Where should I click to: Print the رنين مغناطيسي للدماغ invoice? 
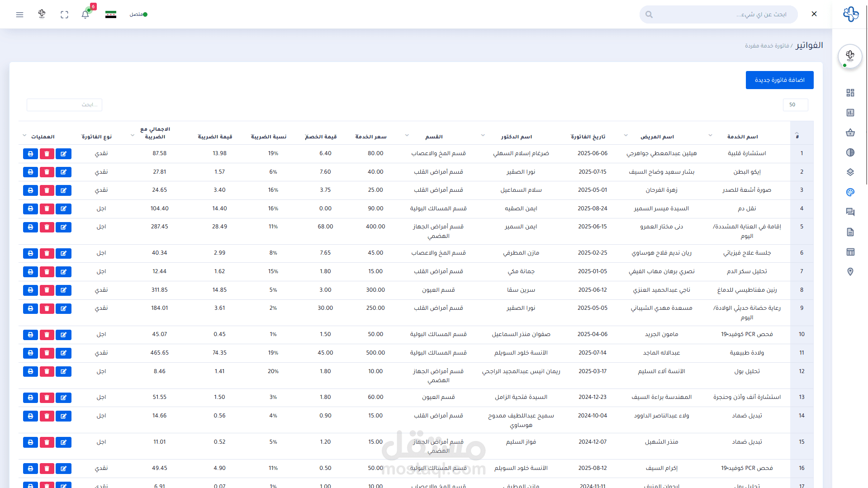click(30, 290)
